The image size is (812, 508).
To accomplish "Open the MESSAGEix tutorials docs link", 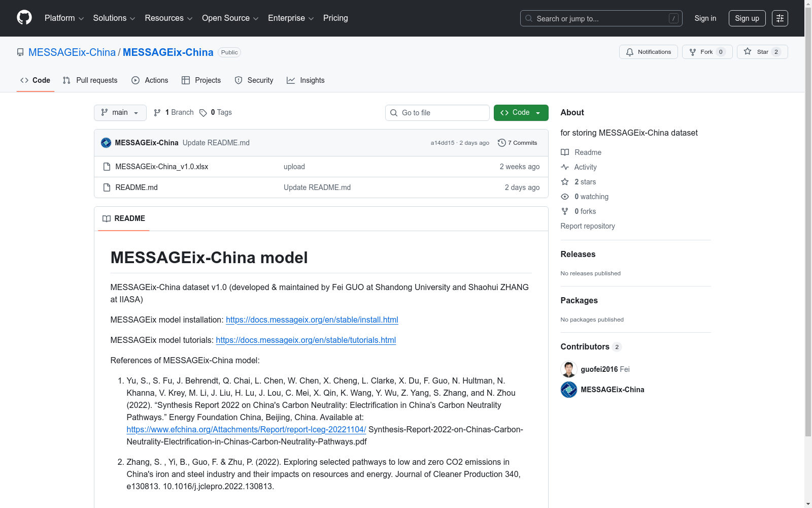I will [x=306, y=340].
